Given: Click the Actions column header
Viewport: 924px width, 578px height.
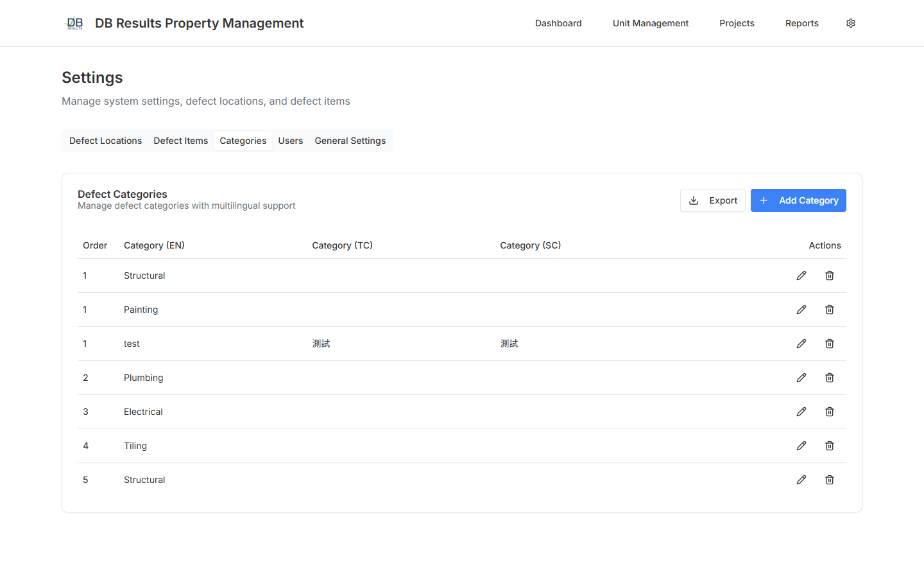Looking at the screenshot, I should 825,245.
